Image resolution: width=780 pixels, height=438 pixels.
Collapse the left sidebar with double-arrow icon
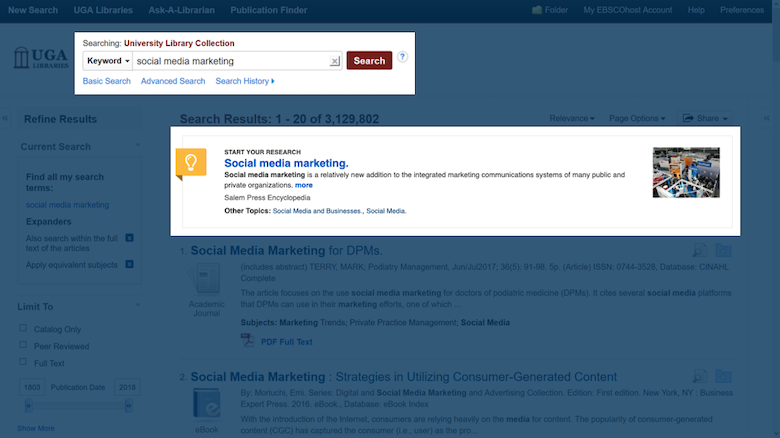pos(5,118)
